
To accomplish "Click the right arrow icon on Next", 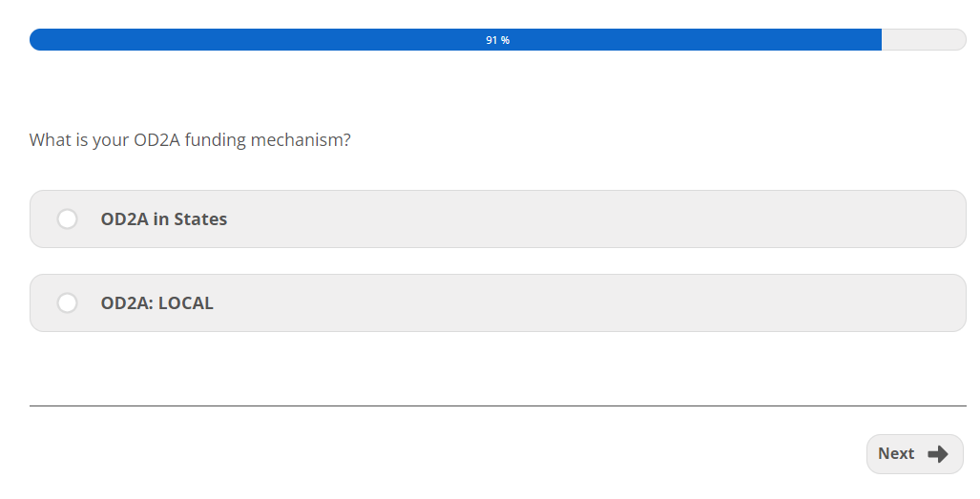I will pyautogui.click(x=937, y=454).
